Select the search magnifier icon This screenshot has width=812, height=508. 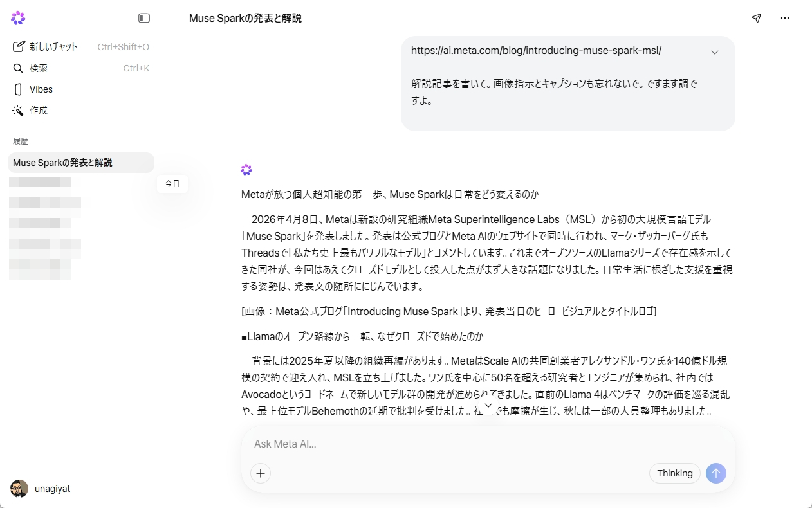18,68
